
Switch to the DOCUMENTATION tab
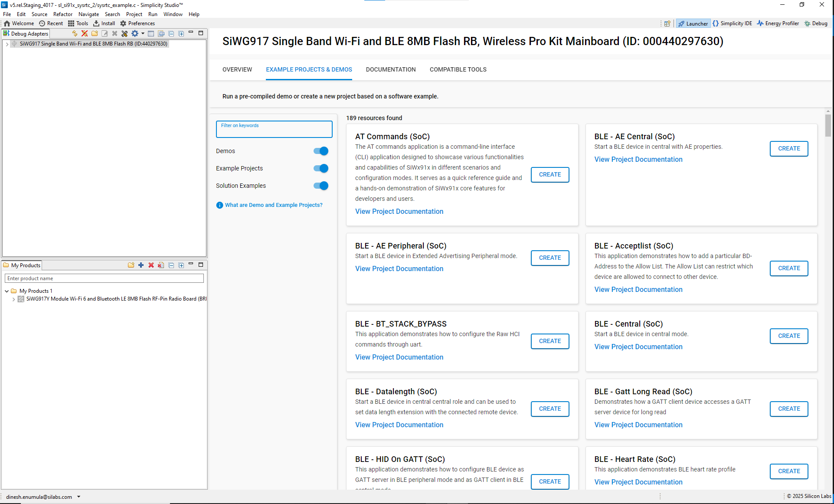(390, 69)
